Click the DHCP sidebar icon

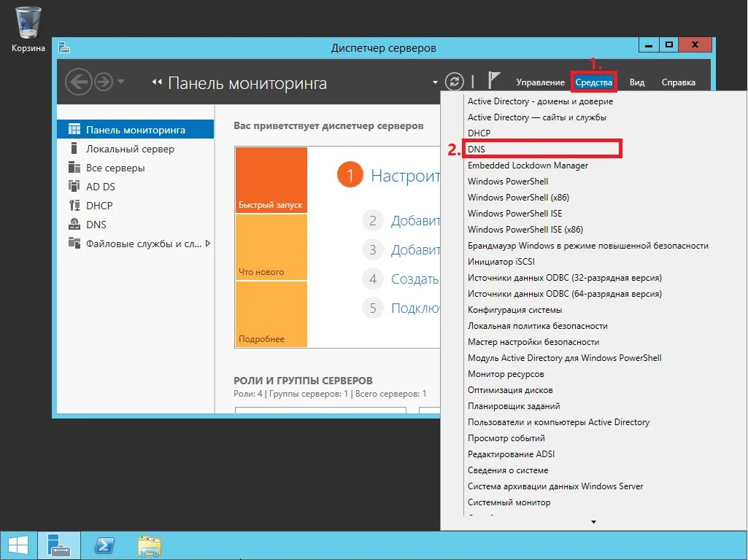tap(74, 206)
